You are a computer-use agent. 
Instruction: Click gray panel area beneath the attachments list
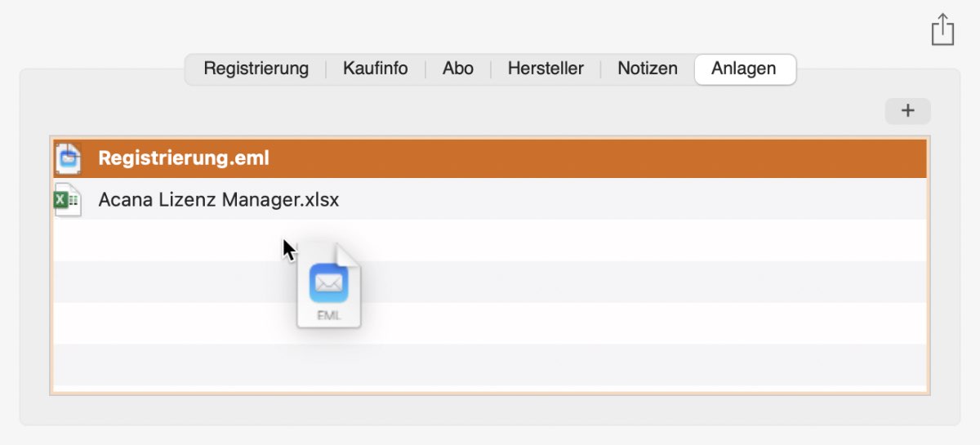[x=490, y=410]
